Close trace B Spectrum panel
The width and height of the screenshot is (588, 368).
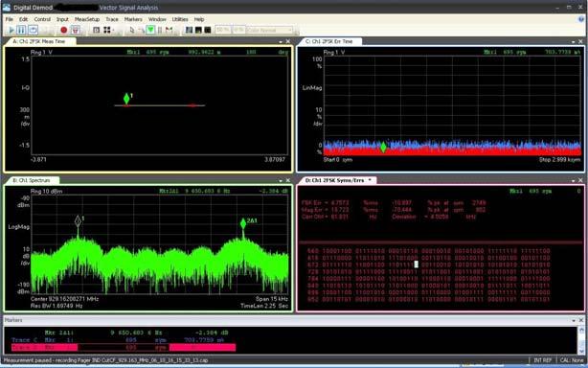pyautogui.click(x=288, y=180)
